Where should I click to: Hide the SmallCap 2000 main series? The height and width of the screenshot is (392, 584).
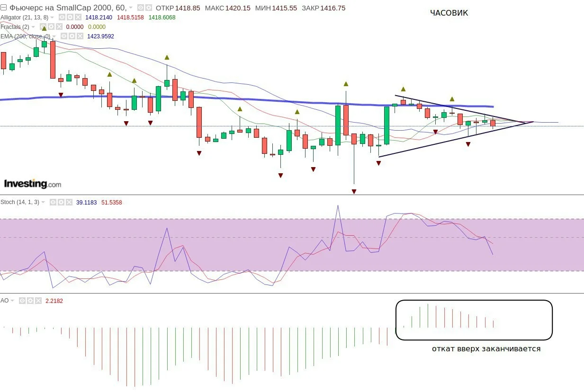[141, 8]
